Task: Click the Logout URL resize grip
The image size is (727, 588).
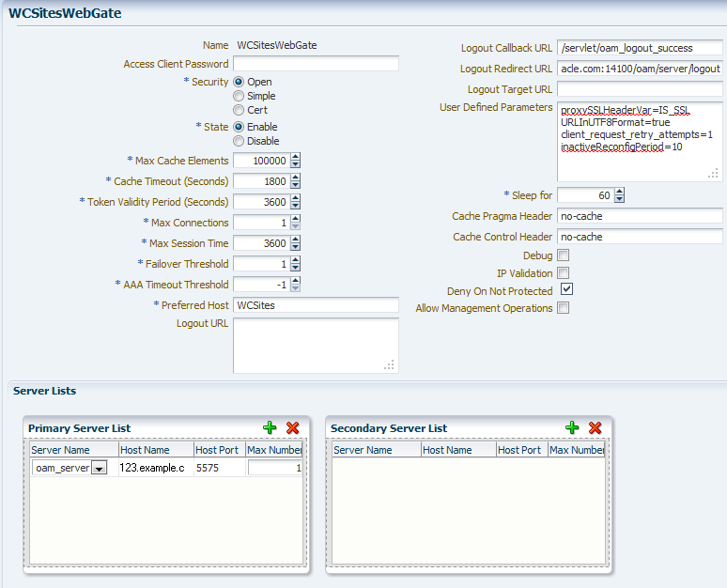Action: tap(390, 365)
